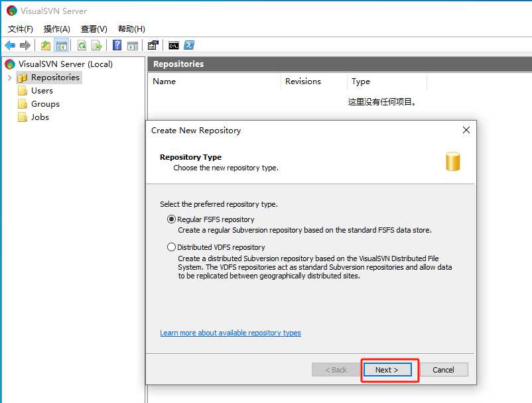Click the VisualSVN Server title bar logo
This screenshot has height=403, width=532.
(x=11, y=11)
